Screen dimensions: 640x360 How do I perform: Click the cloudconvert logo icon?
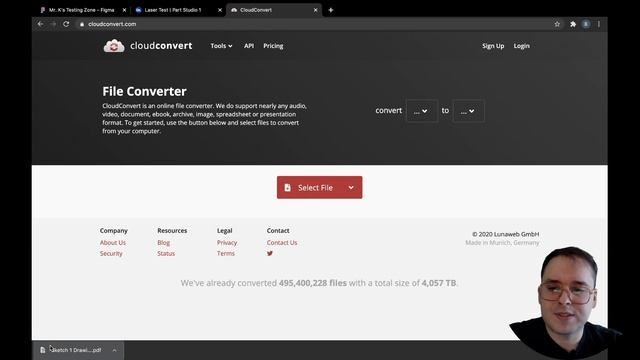click(114, 46)
